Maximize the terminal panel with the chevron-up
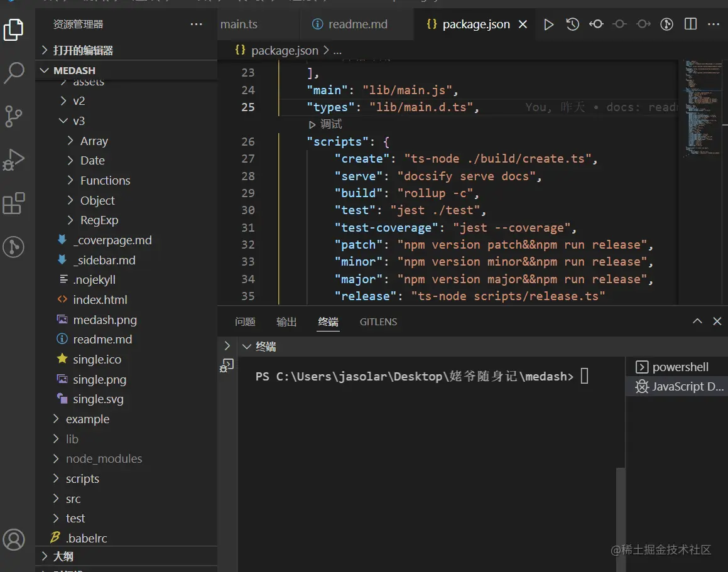Viewport: 728px width, 572px height. point(697,321)
